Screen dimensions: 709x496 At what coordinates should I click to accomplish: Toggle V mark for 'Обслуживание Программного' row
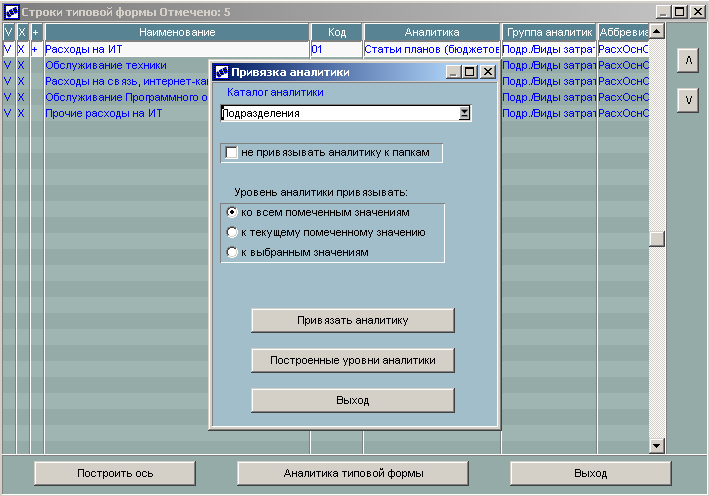[x=8, y=97]
